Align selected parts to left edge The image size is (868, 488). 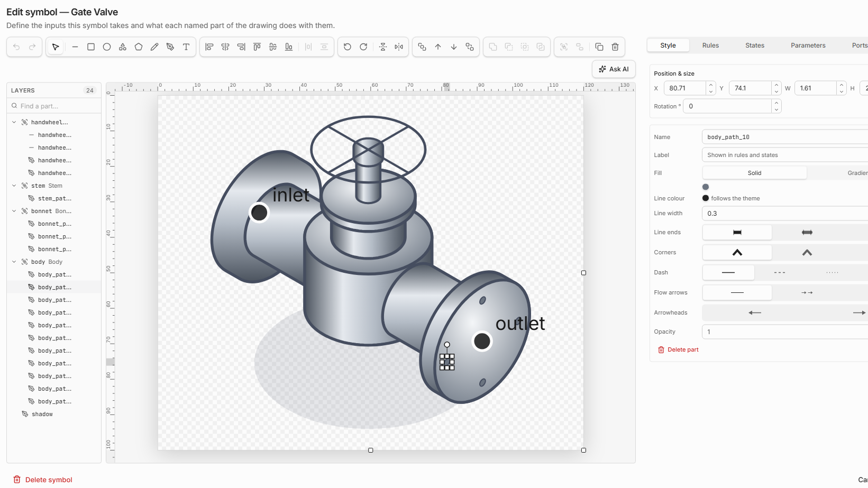(x=209, y=47)
